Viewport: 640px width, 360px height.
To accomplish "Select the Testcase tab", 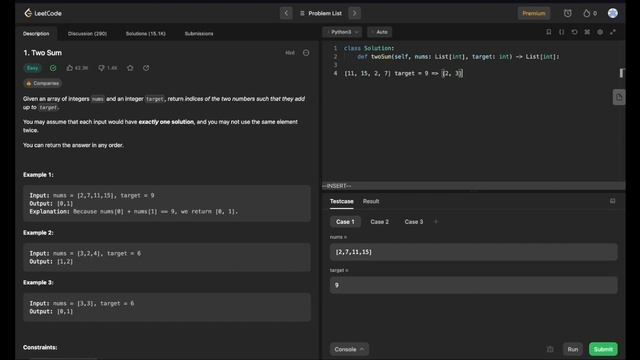I will (x=342, y=201).
